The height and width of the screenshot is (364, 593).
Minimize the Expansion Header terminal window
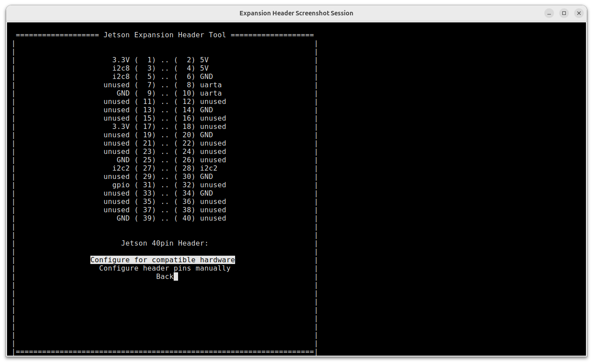[549, 13]
